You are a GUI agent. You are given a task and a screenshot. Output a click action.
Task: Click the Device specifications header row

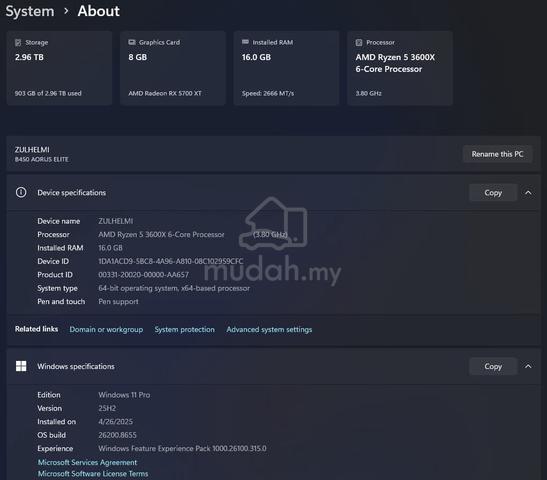(274, 193)
